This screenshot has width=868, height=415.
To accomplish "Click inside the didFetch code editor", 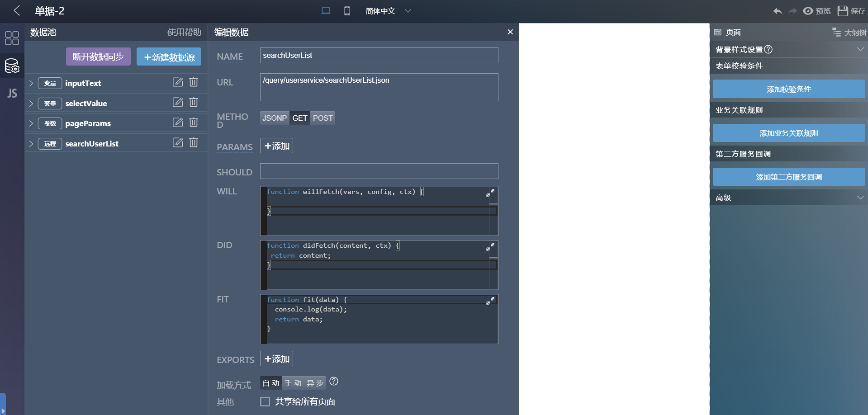I will [x=379, y=265].
